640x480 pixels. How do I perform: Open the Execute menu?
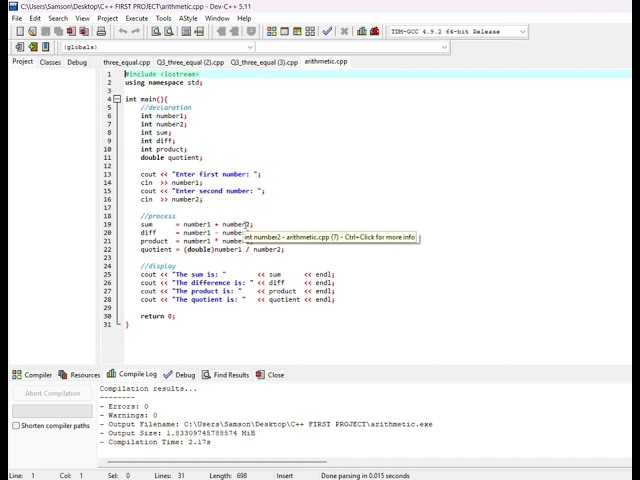[137, 18]
